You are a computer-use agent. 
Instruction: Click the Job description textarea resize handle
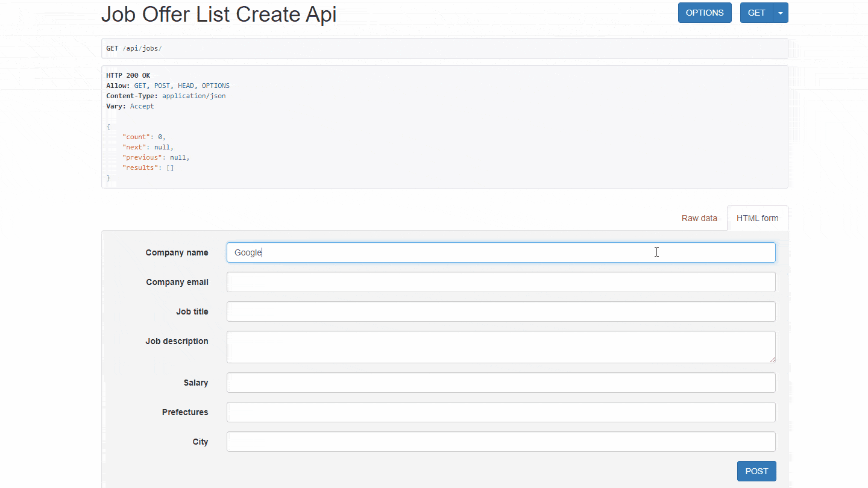pyautogui.click(x=772, y=360)
